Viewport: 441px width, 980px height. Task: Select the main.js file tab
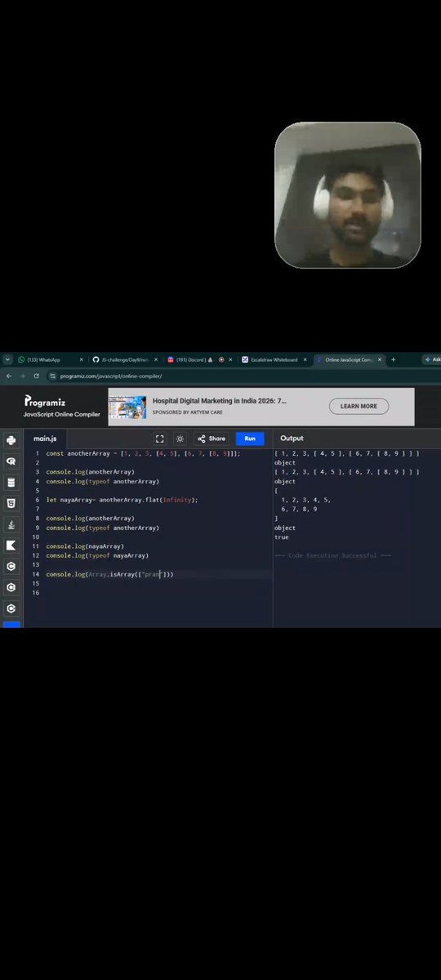pos(45,439)
